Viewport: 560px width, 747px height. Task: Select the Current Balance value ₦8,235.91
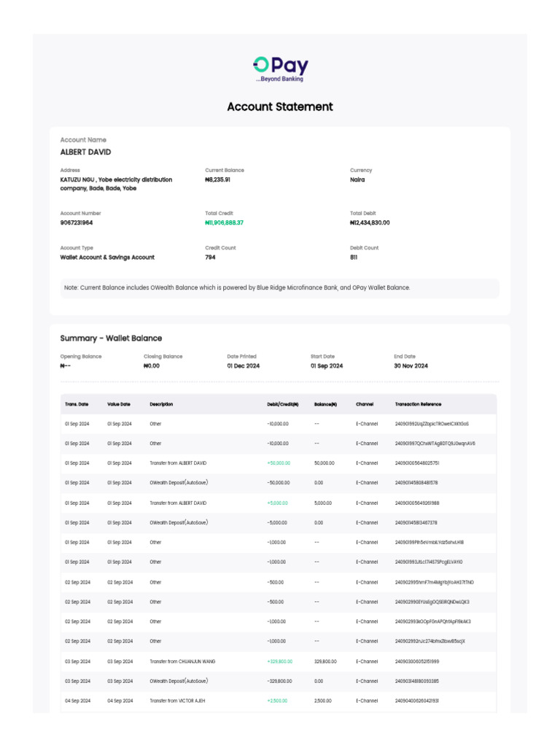tap(217, 180)
